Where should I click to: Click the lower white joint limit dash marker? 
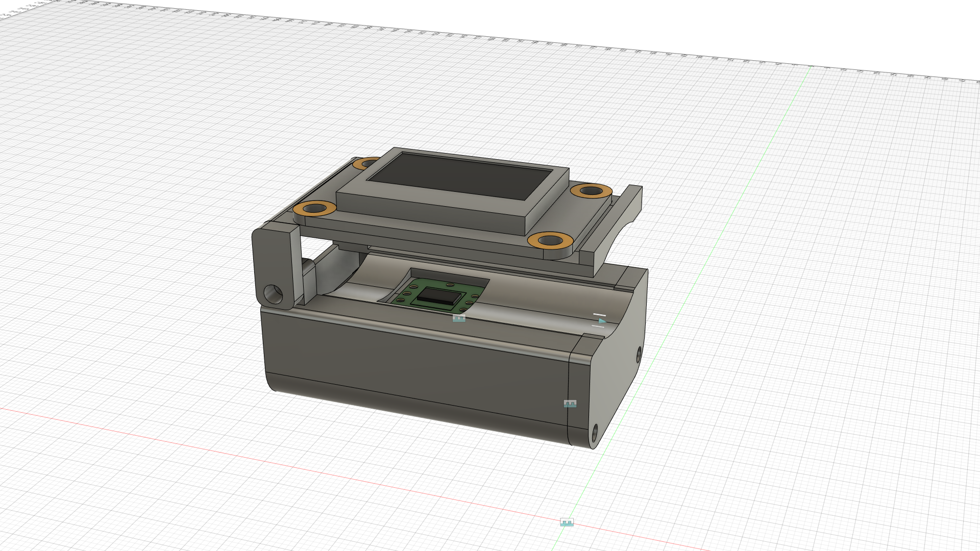click(x=598, y=327)
